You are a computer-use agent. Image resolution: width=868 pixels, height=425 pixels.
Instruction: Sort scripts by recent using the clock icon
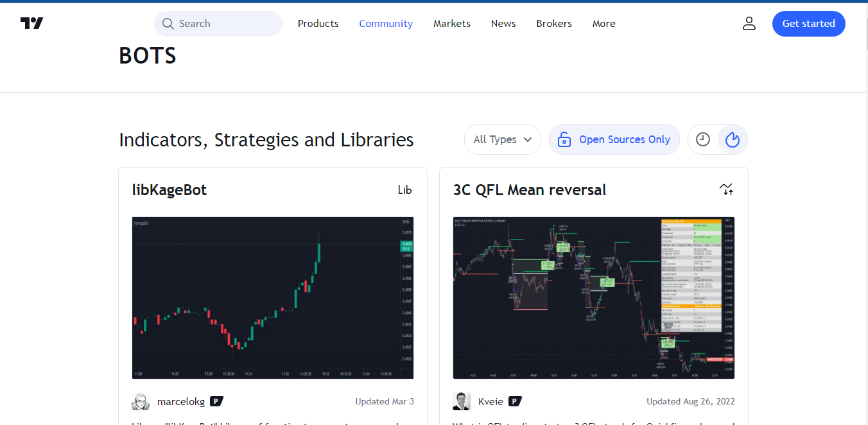click(702, 139)
